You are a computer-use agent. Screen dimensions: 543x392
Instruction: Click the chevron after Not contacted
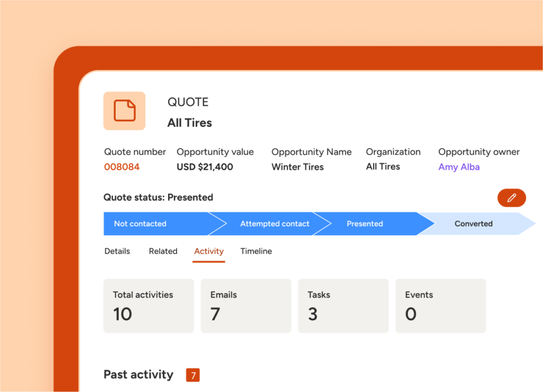coord(220,223)
